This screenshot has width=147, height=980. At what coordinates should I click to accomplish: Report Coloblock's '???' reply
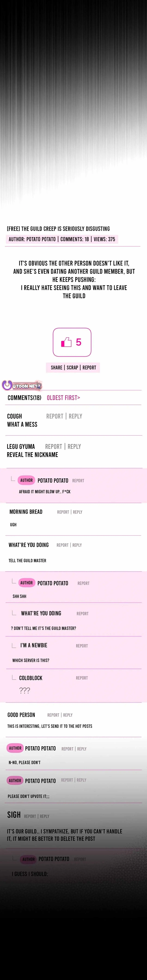(x=82, y=677)
